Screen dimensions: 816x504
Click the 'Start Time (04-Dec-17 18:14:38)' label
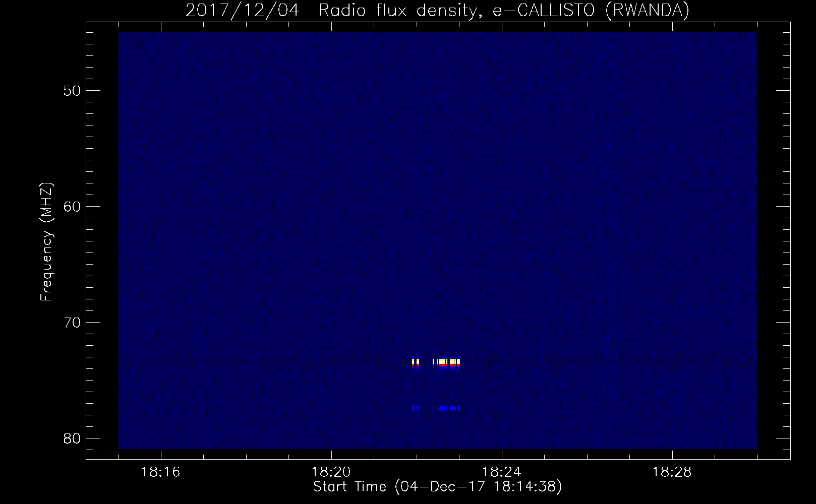(x=437, y=487)
